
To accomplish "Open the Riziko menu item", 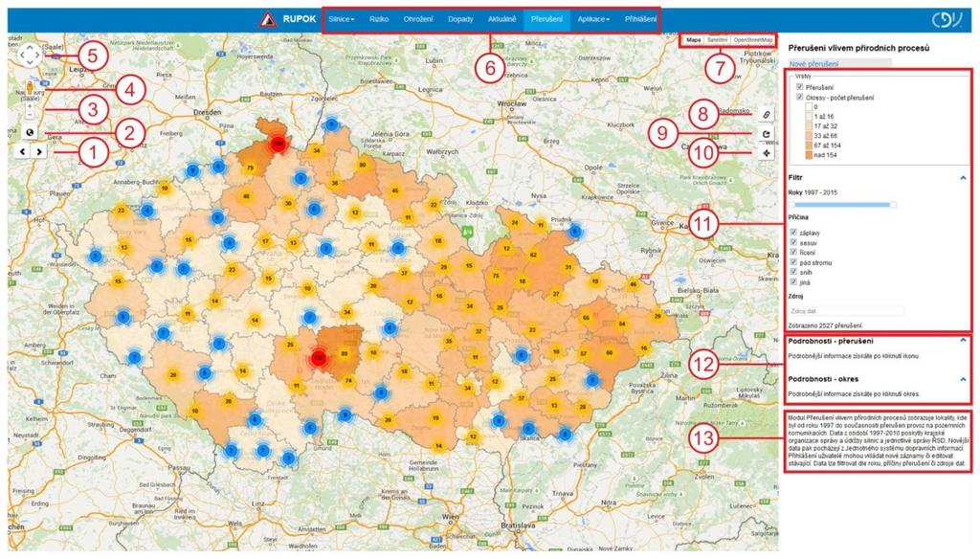I will pos(379,19).
